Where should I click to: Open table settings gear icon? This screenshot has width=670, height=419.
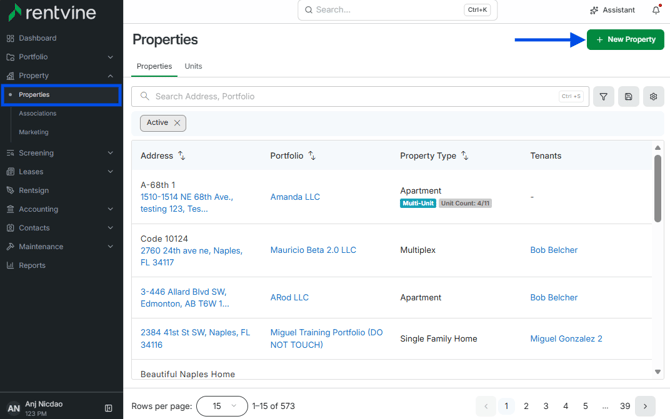coord(653,97)
